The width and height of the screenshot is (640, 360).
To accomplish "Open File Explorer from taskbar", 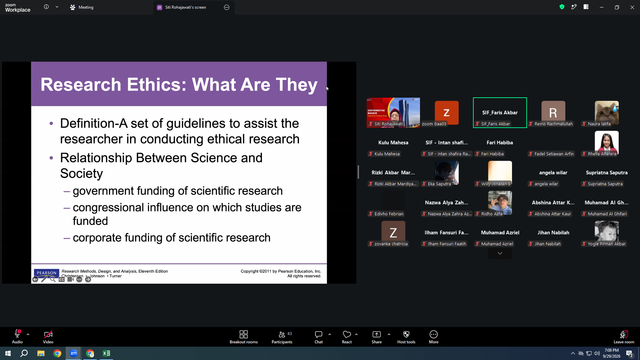I will 41,353.
